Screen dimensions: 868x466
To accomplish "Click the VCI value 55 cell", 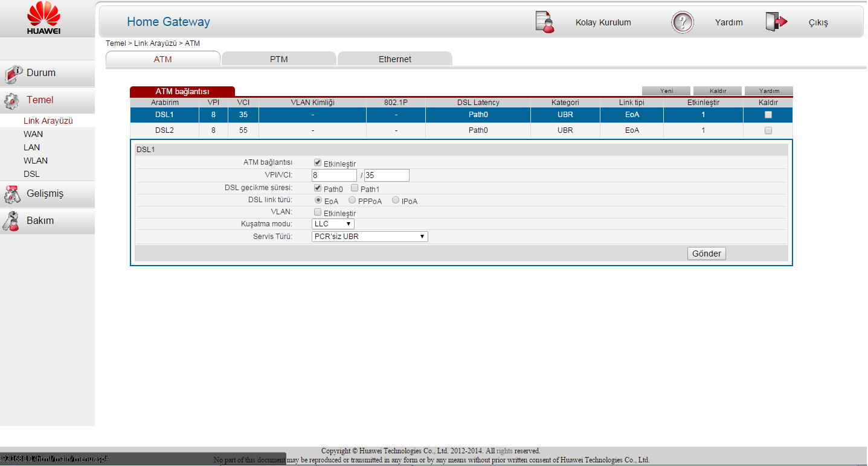I will [x=243, y=130].
